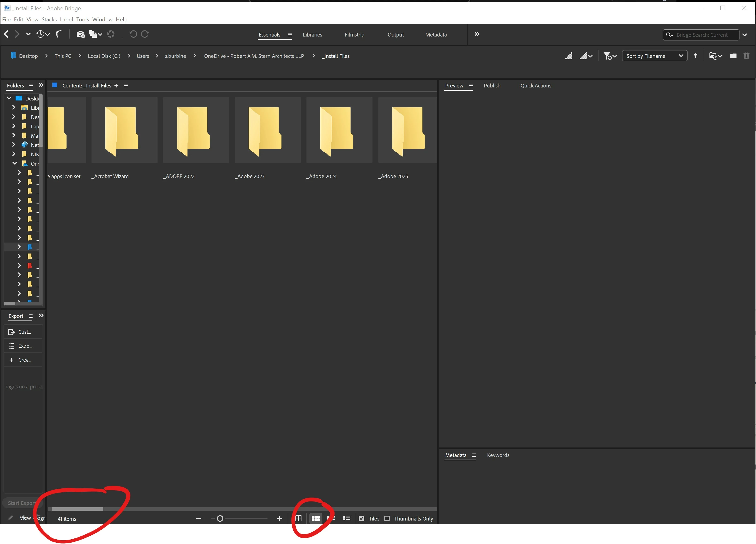Viewport: 756px width, 544px height.
Task: Click the Rotate 90 counterclockwise icon
Action: (133, 34)
